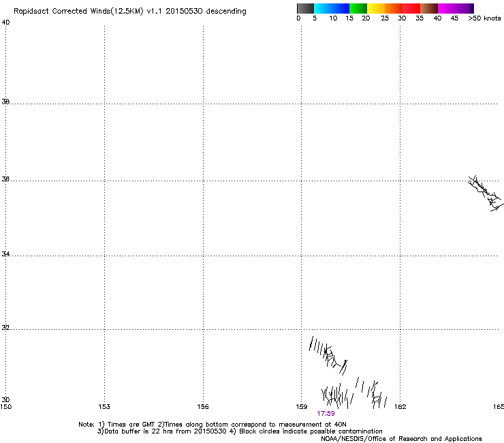Click the latitude 34 axis label

[5, 254]
